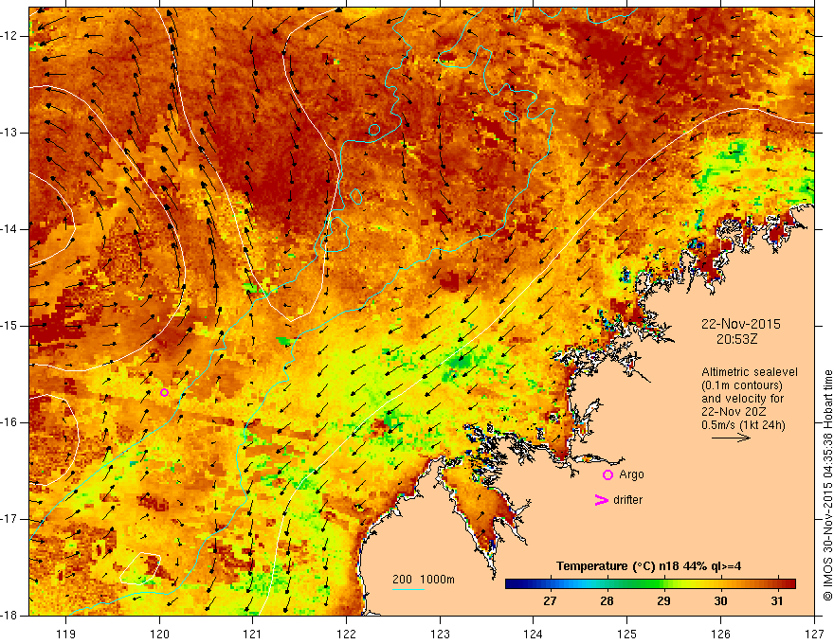Screen dimensions: 834x644
Task: Click the '200 1000m' depth label
Action: (x=424, y=580)
